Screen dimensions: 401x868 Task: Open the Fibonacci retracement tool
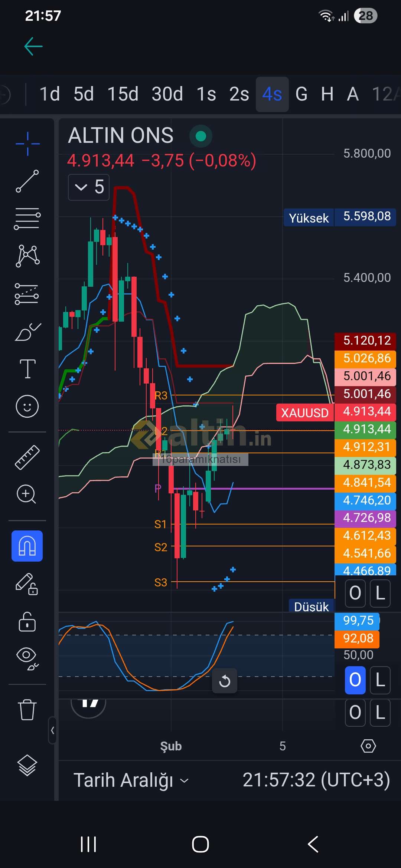point(27,218)
